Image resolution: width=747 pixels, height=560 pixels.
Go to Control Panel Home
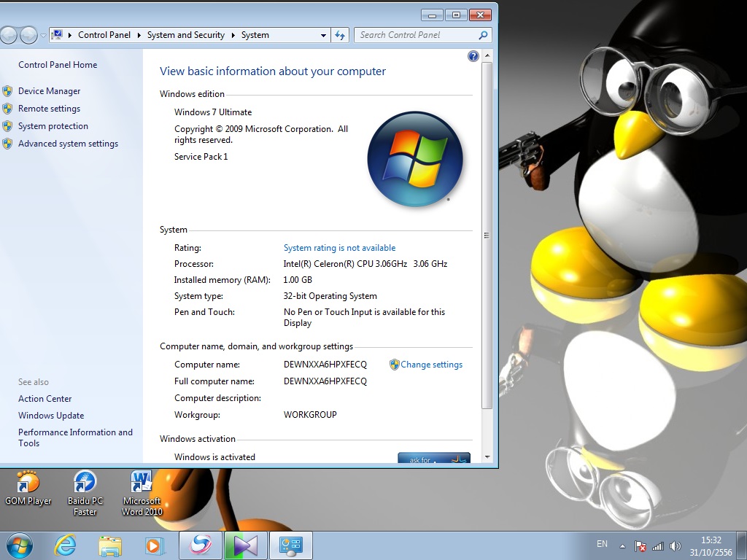(x=58, y=65)
